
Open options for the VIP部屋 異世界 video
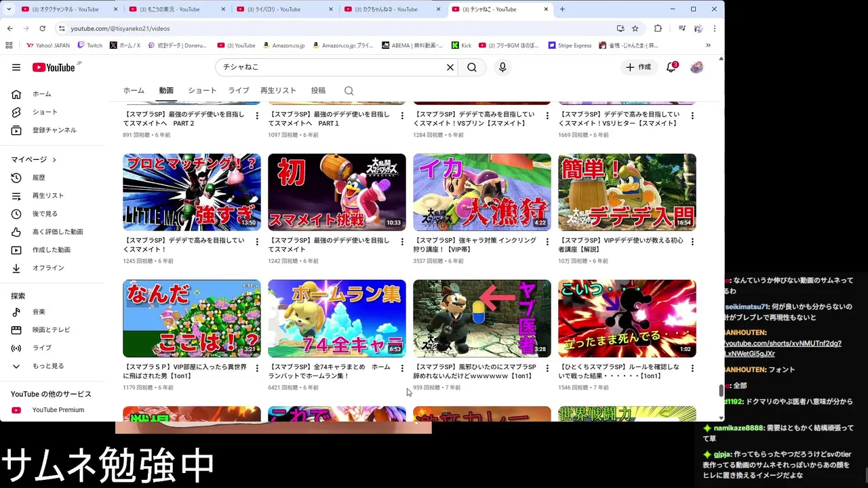pos(257,369)
